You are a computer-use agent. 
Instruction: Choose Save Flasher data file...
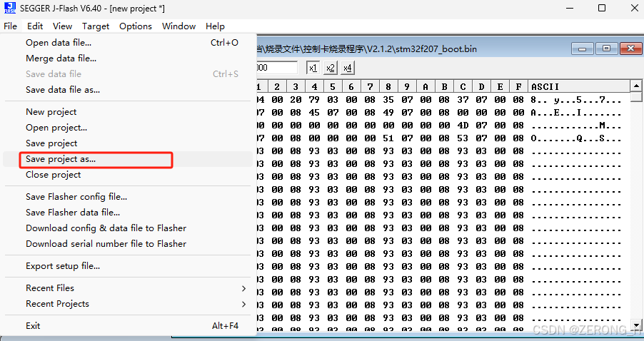pyautogui.click(x=128, y=212)
